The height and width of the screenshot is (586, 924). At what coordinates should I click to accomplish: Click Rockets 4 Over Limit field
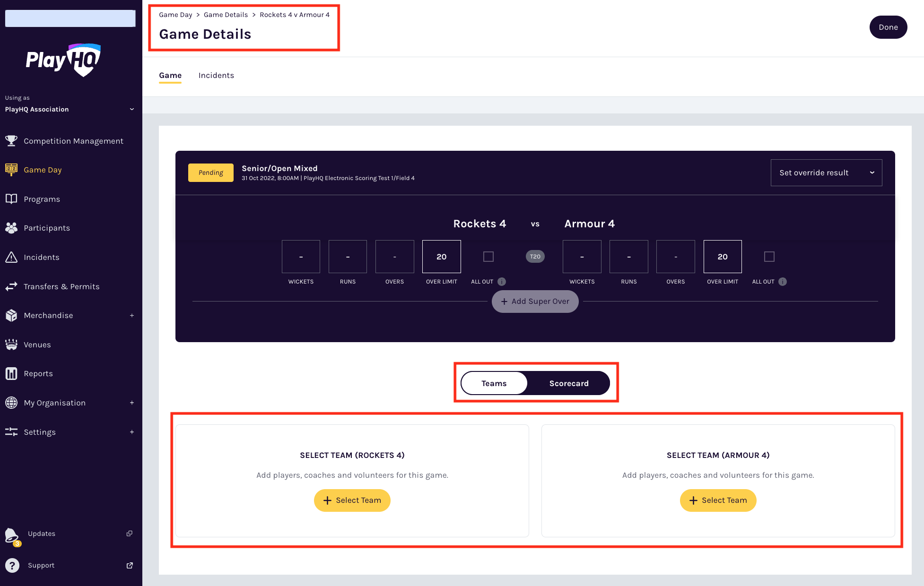(x=441, y=257)
